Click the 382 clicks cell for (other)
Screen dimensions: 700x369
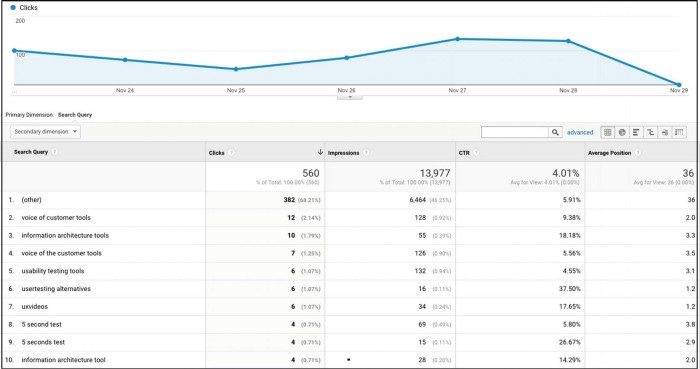[x=289, y=200]
